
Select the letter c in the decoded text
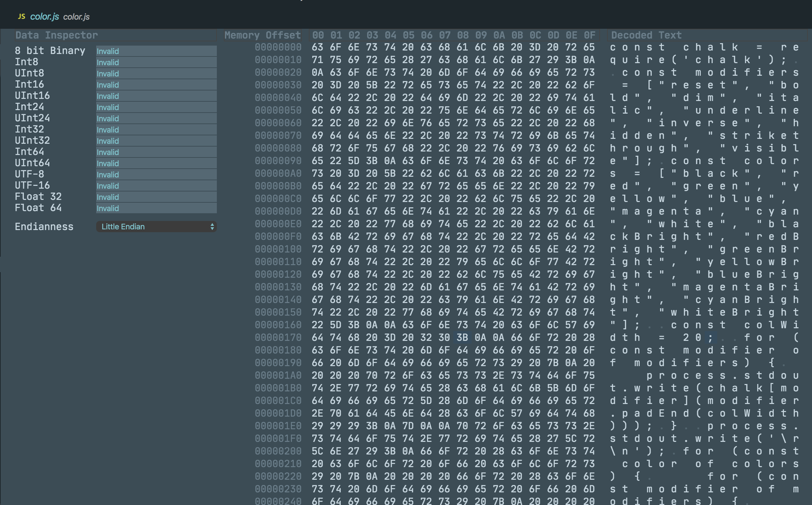click(612, 47)
